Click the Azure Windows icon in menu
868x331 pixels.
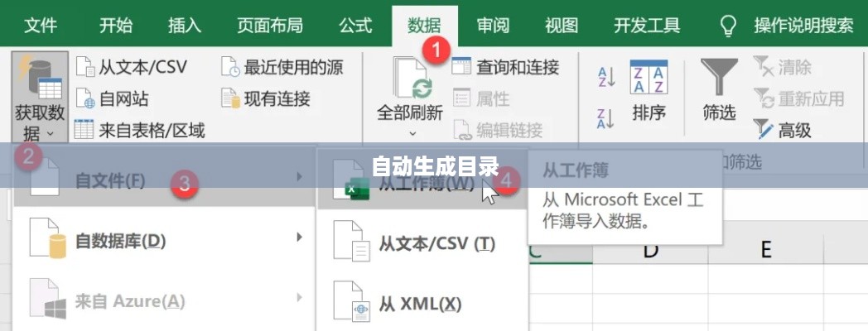pyautogui.click(x=48, y=299)
